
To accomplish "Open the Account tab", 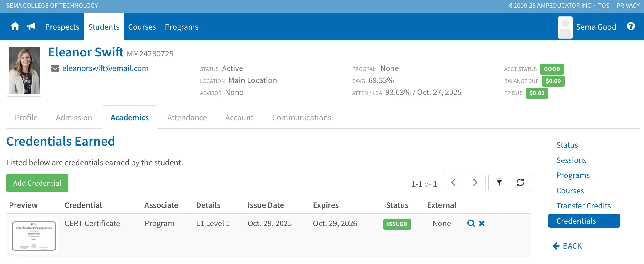I will pyautogui.click(x=239, y=118).
